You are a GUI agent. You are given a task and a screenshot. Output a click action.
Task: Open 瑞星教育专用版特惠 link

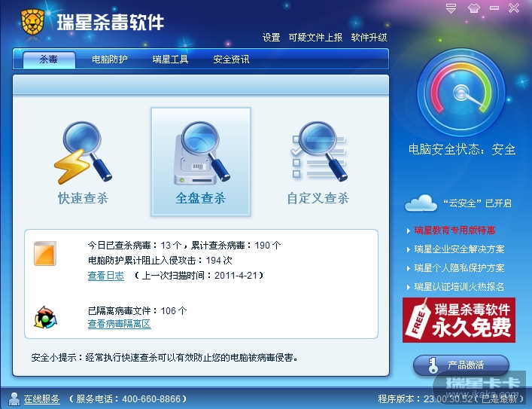tap(454, 230)
